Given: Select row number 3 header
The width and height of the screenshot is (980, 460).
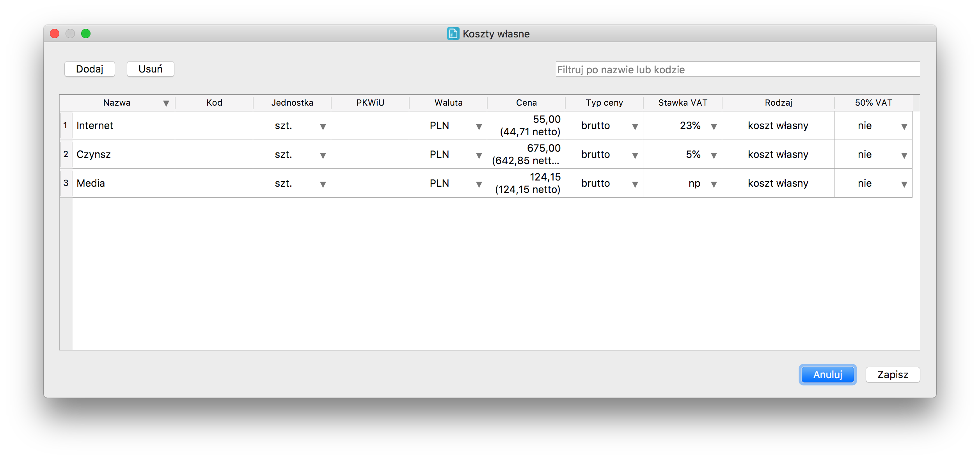Looking at the screenshot, I should click(66, 183).
